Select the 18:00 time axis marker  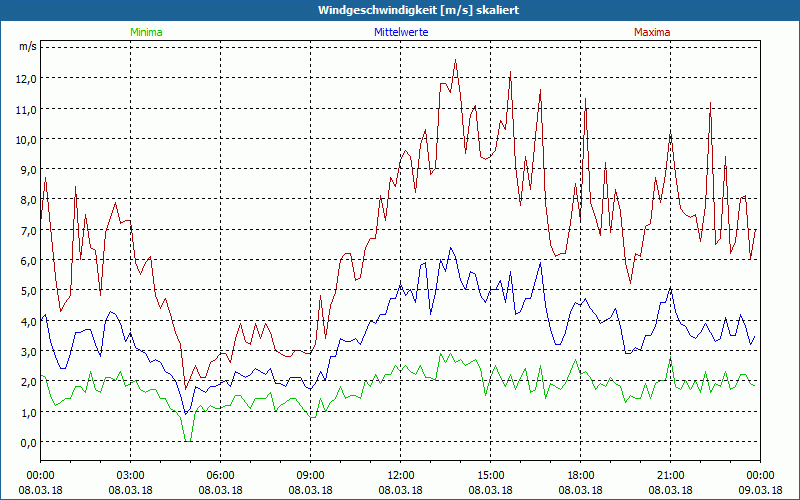pyautogui.click(x=581, y=475)
